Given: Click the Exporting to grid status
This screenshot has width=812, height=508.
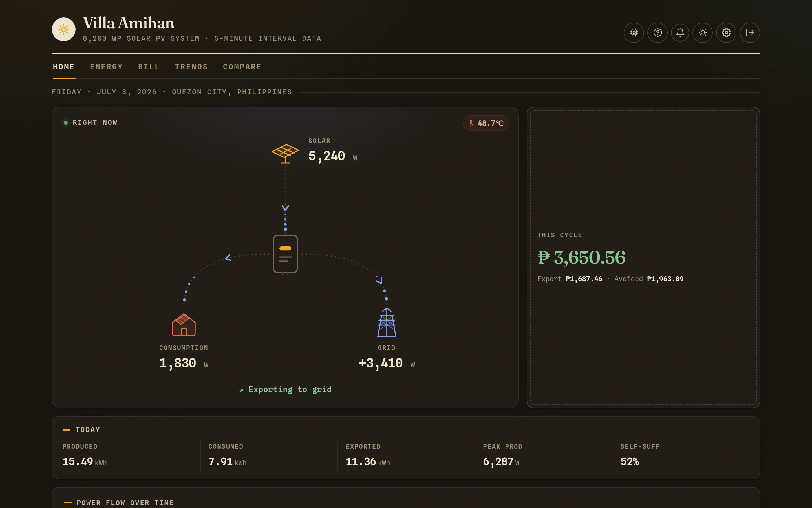Looking at the screenshot, I should (285, 389).
